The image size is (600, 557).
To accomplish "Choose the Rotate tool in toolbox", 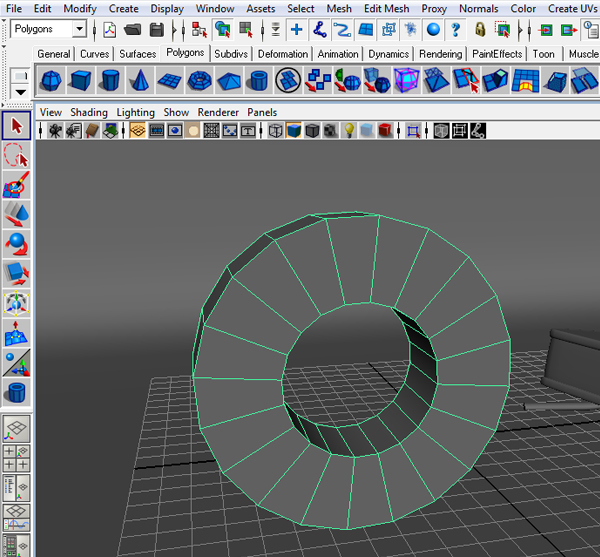I will coord(16,243).
